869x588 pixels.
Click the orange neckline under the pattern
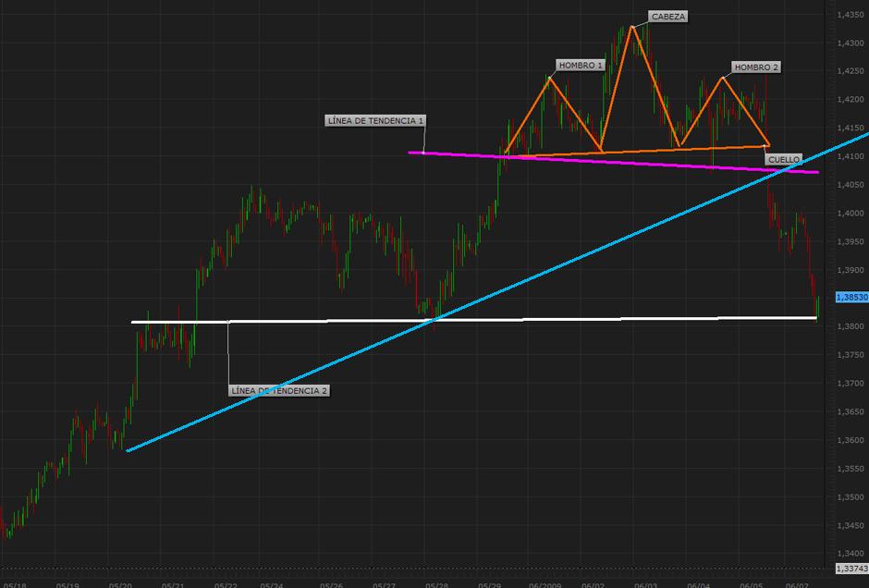tap(637, 150)
